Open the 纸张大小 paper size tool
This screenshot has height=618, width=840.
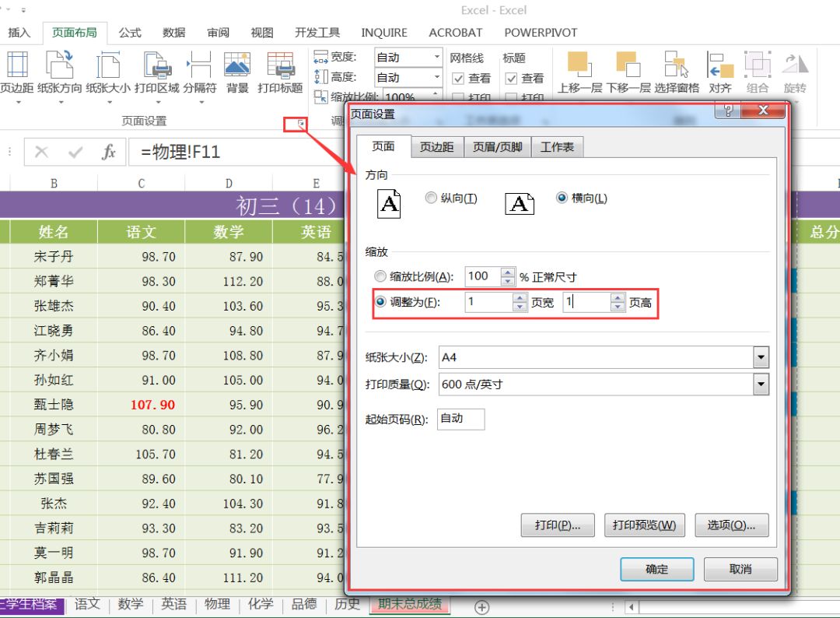click(x=107, y=72)
